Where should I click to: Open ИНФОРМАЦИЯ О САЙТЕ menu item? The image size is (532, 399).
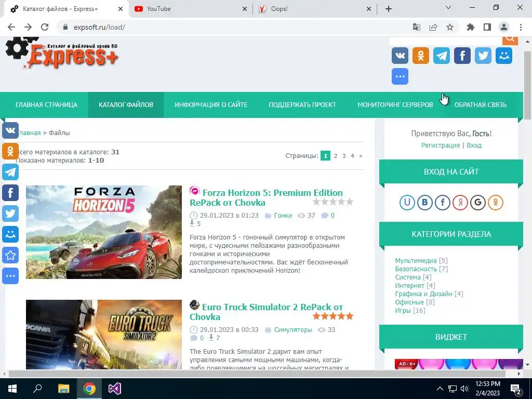211,105
